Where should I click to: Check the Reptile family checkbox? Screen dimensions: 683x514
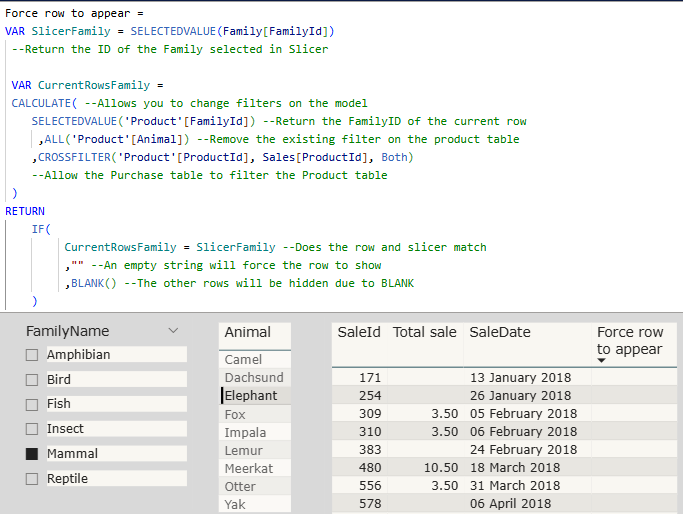pos(32,479)
